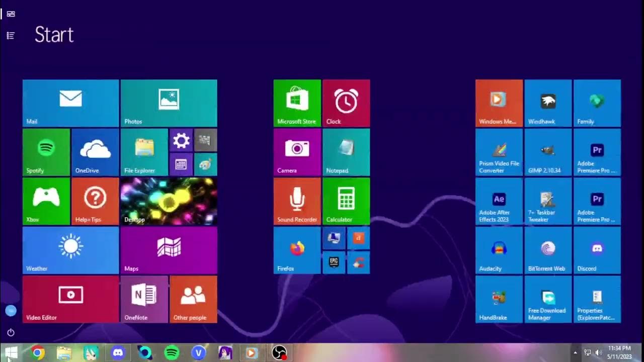Open the volume control in system tray

[599, 353]
